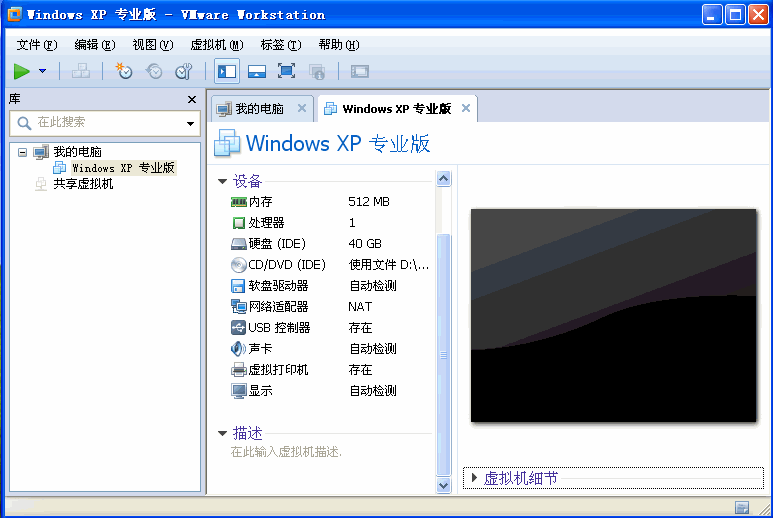Click the Unity mode toolbar icon
This screenshot has width=773, height=518.
(x=317, y=71)
